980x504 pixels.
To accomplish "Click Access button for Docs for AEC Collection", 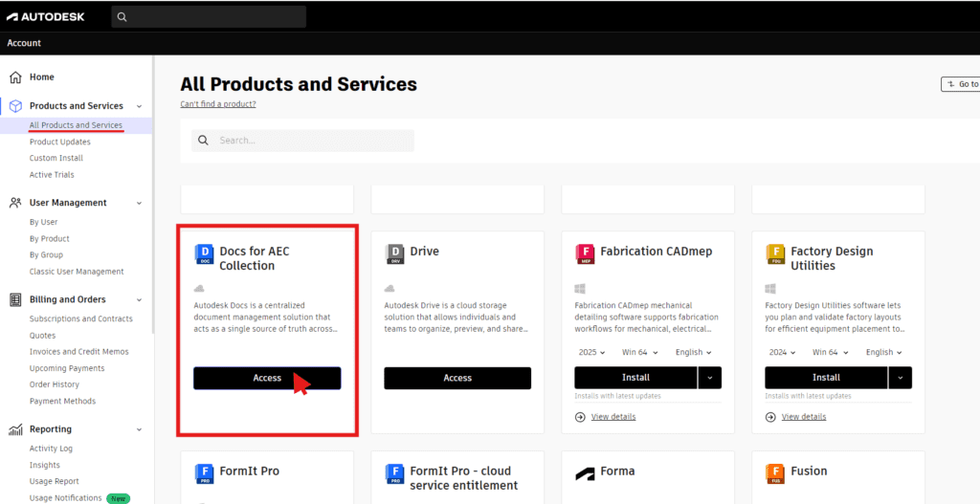I will pyautogui.click(x=268, y=379).
